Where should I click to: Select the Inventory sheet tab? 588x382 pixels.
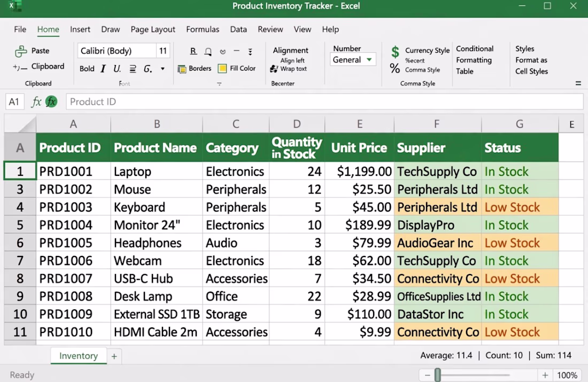(x=79, y=356)
